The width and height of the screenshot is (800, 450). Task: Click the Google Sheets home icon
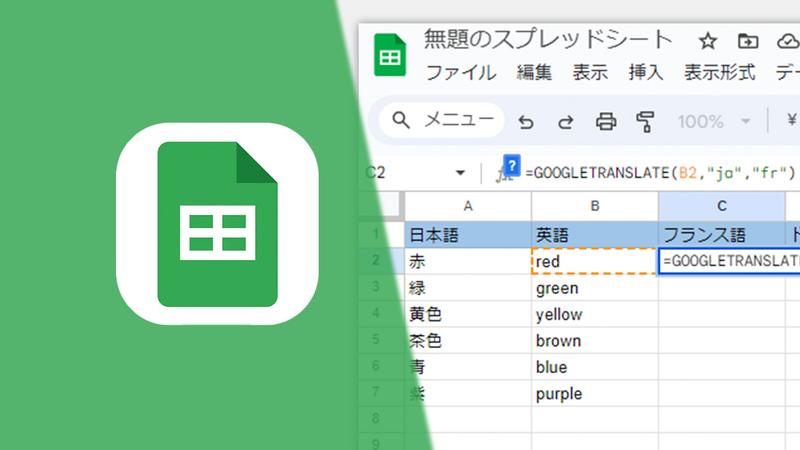click(x=390, y=55)
